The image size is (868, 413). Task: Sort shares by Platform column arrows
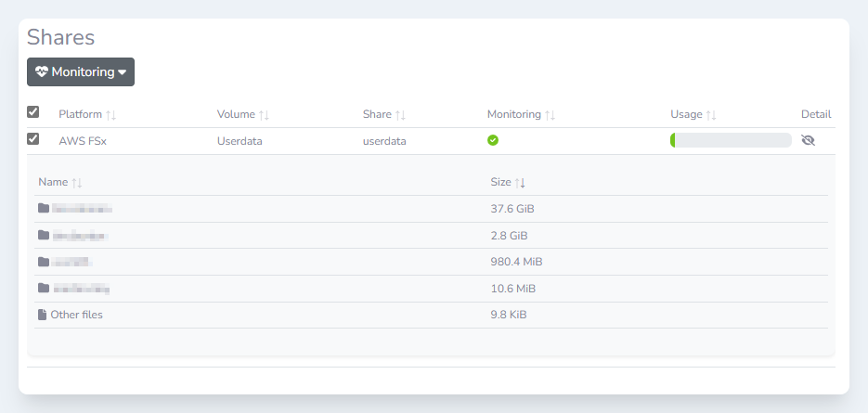pyautogui.click(x=110, y=115)
